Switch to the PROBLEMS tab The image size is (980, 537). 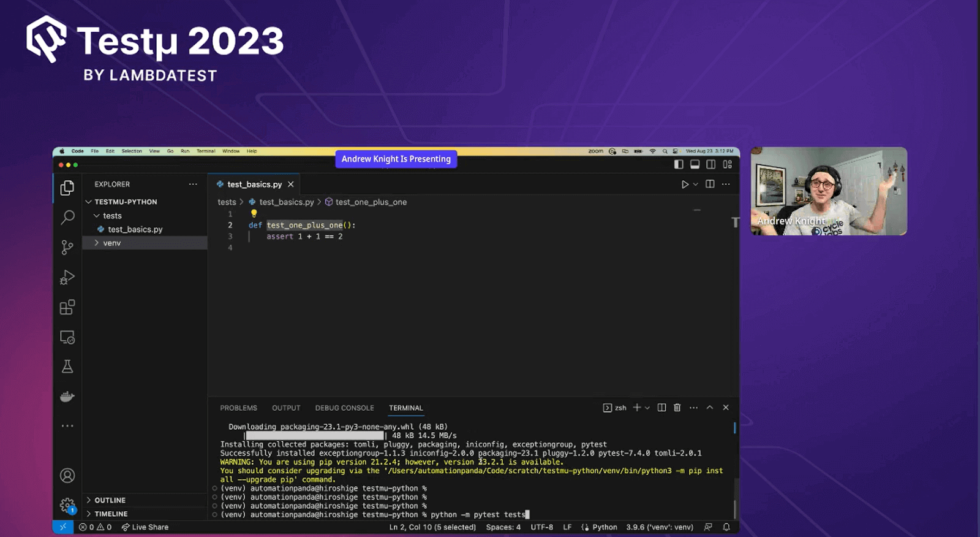[x=238, y=408]
